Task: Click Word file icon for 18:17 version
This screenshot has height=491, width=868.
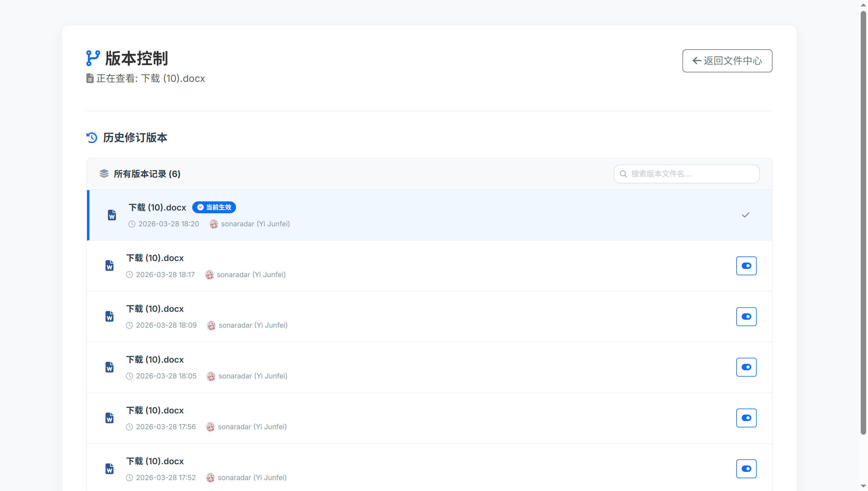Action: [x=109, y=266]
